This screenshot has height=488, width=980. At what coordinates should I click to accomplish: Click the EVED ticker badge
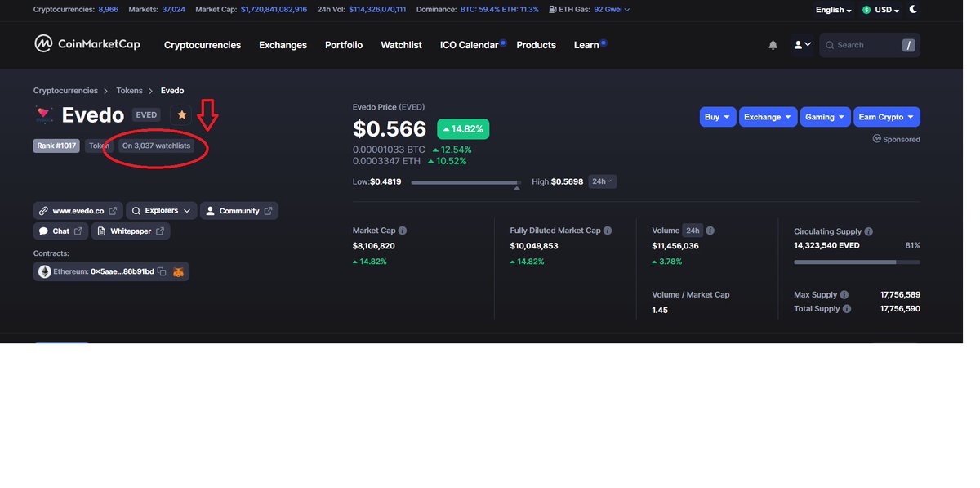point(146,115)
